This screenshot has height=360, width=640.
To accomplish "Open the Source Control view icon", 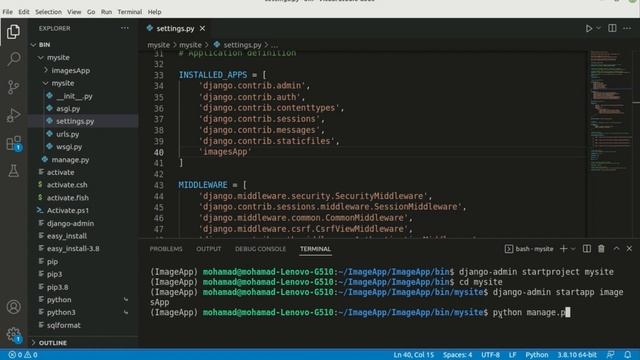I will pyautogui.click(x=13, y=87).
